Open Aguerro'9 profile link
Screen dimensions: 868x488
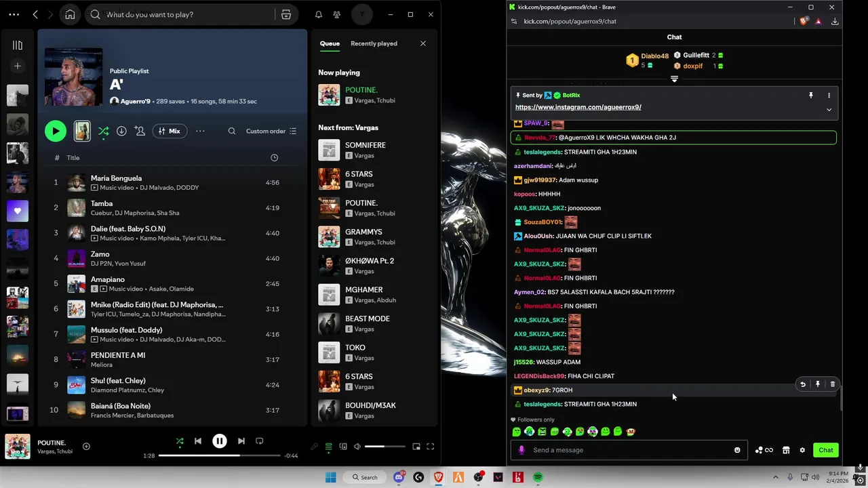[136, 101]
